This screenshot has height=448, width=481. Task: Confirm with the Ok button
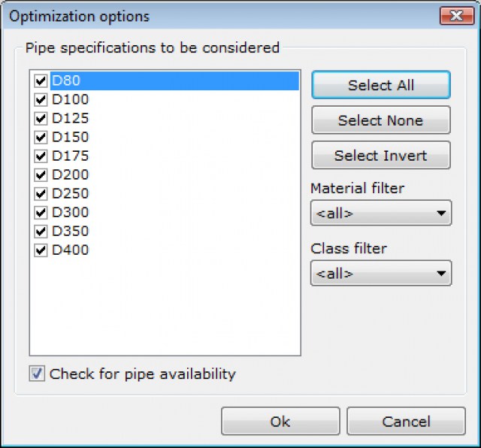[x=280, y=422]
